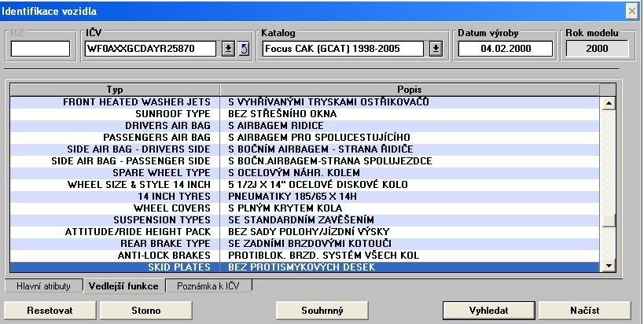This screenshot has width=644, height=324.
Task: Click the Typ column header
Action: point(116,89)
